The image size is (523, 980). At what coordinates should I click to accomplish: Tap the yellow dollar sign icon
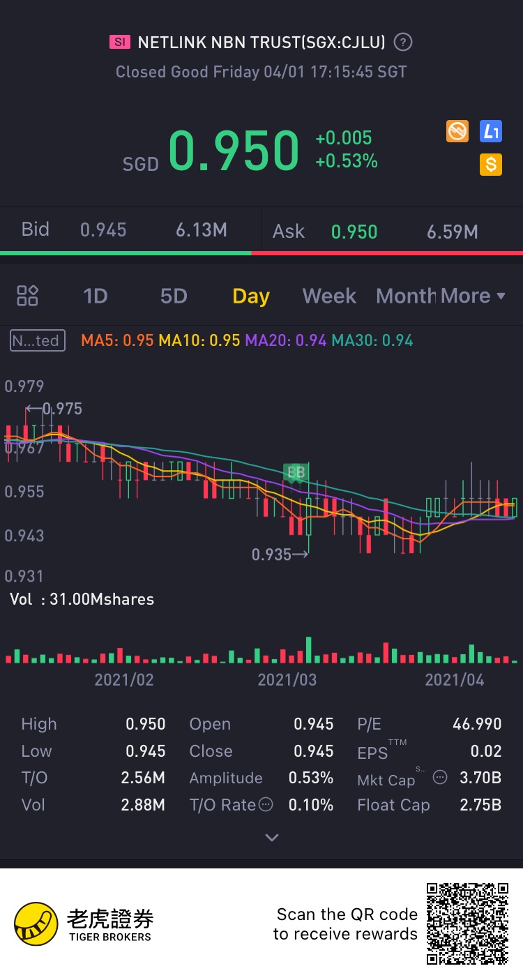491,165
